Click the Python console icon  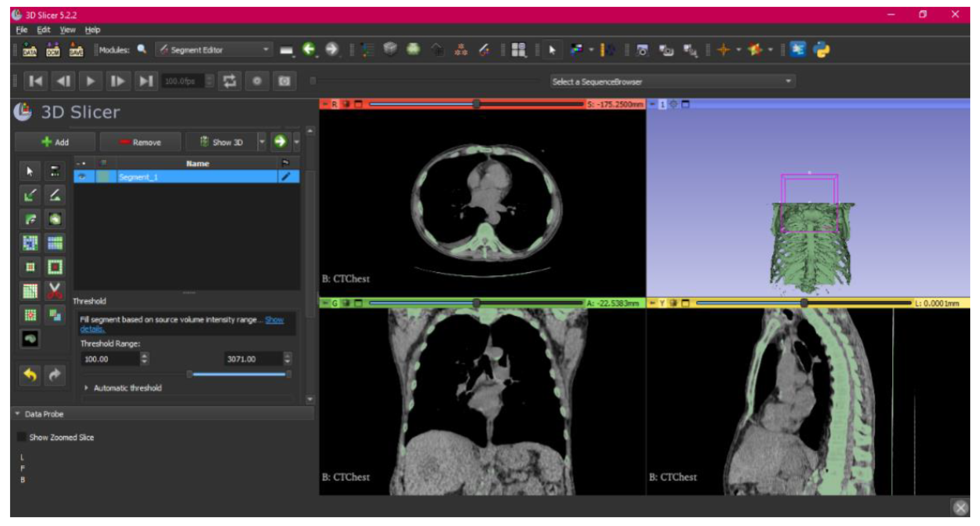coord(822,50)
